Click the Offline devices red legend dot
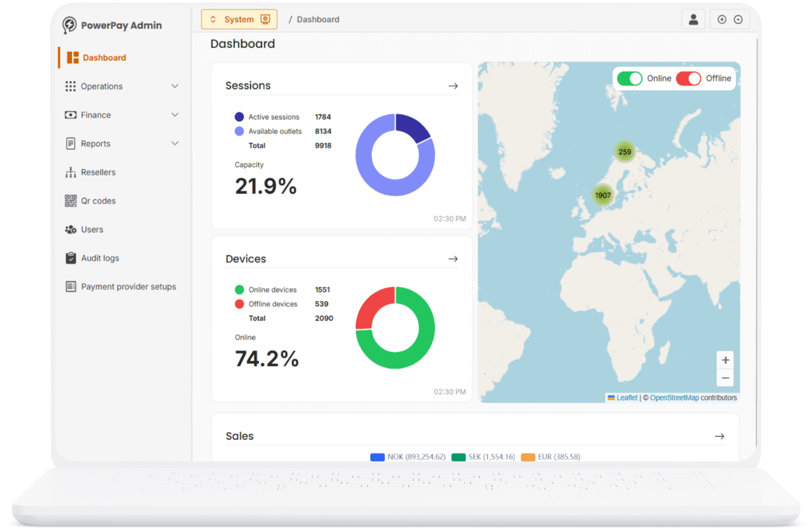Screen dimensions: 812x529 [x=239, y=304]
